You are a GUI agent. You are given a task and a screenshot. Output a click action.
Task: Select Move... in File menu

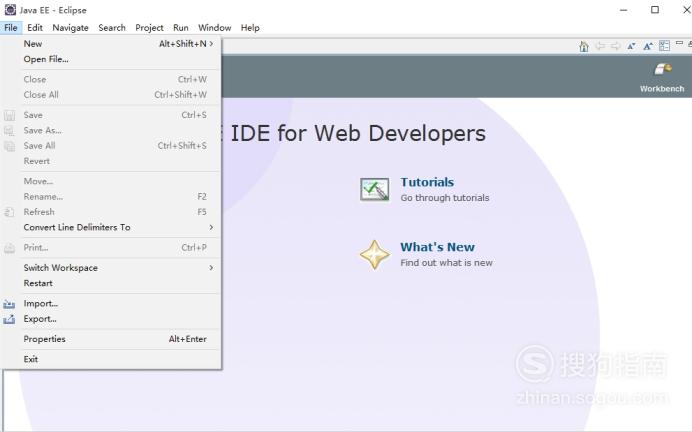click(111, 181)
